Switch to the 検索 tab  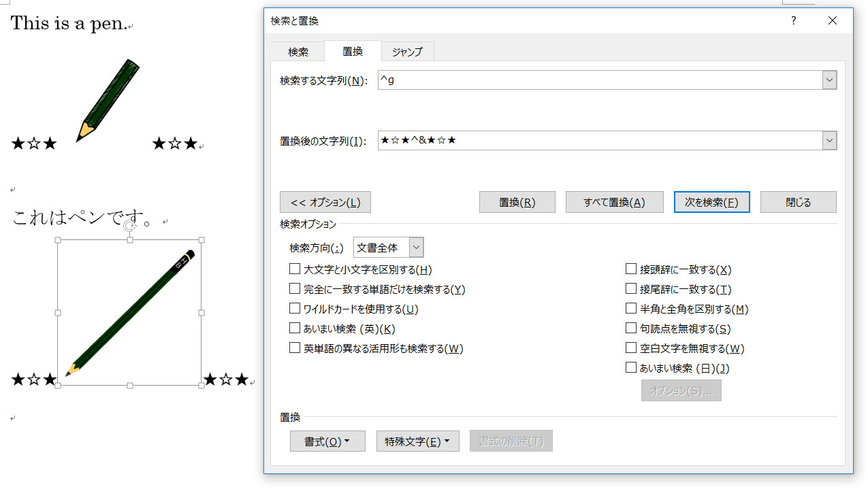(298, 52)
